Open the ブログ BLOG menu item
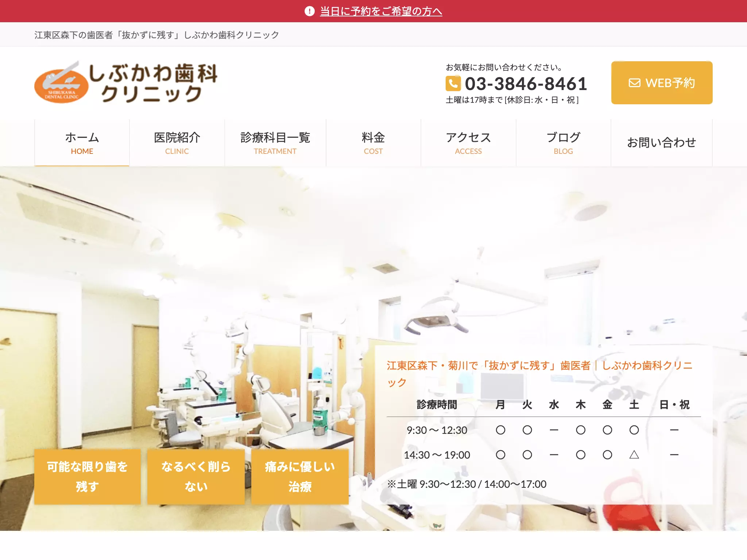Image resolution: width=747 pixels, height=560 pixels. tap(563, 143)
